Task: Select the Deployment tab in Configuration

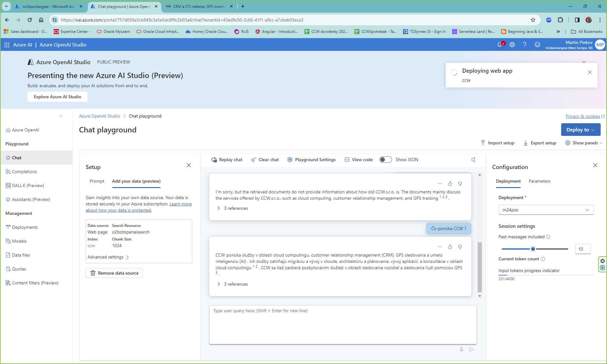Action: 508,181
